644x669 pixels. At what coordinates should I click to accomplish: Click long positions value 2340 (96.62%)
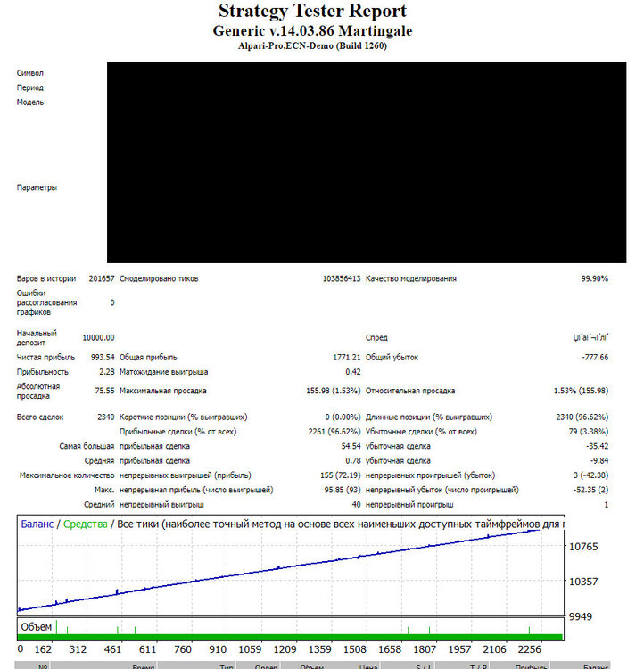coord(582,417)
